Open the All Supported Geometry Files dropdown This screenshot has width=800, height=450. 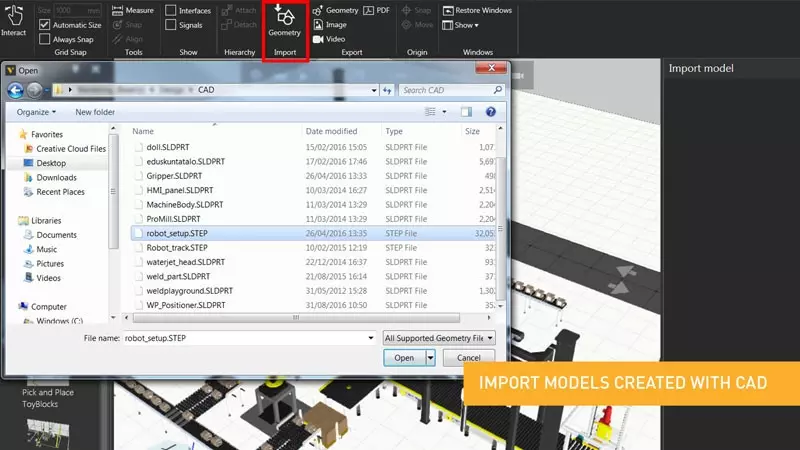click(x=438, y=338)
